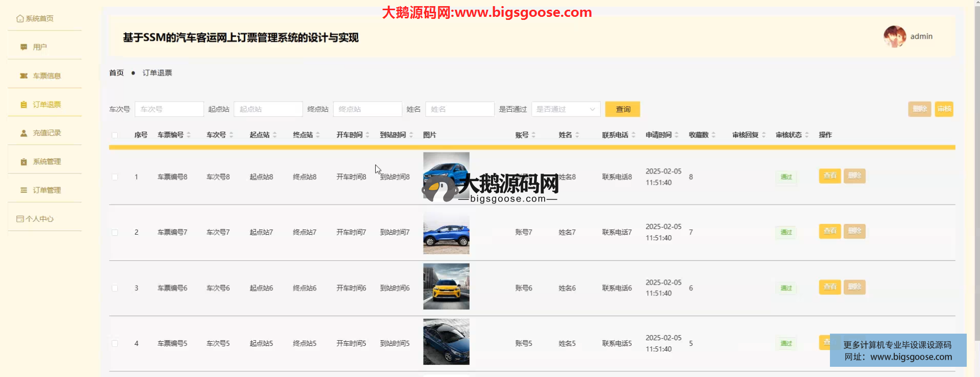Click the 车次号 search input field
The image size is (980, 377).
tap(169, 109)
